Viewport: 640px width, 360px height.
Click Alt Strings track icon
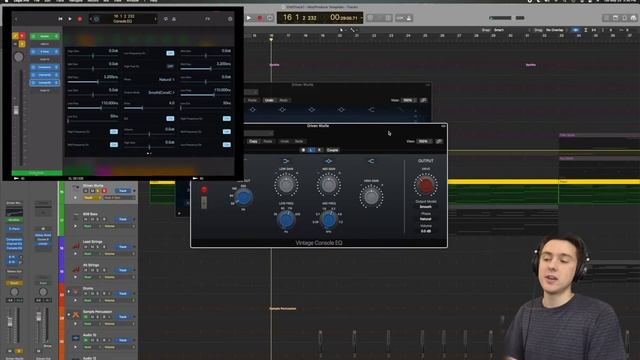[x=76, y=269]
